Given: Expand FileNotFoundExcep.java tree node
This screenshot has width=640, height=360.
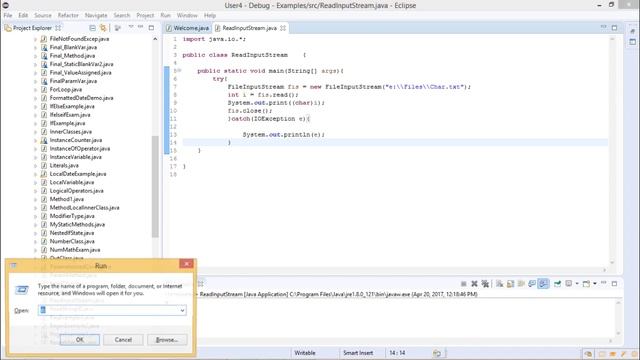Looking at the screenshot, I should (x=36, y=39).
